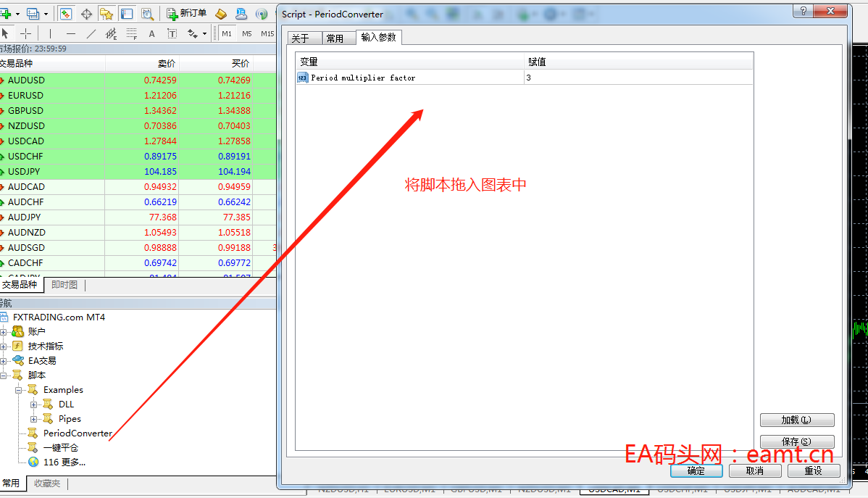Screen dimensions: 868x498
Task: Click the 变量 column header
Action: tap(410, 62)
